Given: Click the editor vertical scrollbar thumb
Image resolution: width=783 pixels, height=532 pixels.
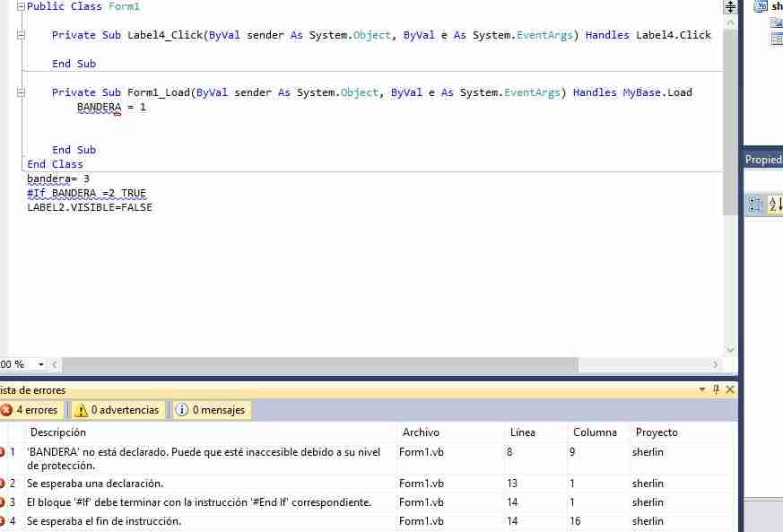Looking at the screenshot, I should 730,121.
